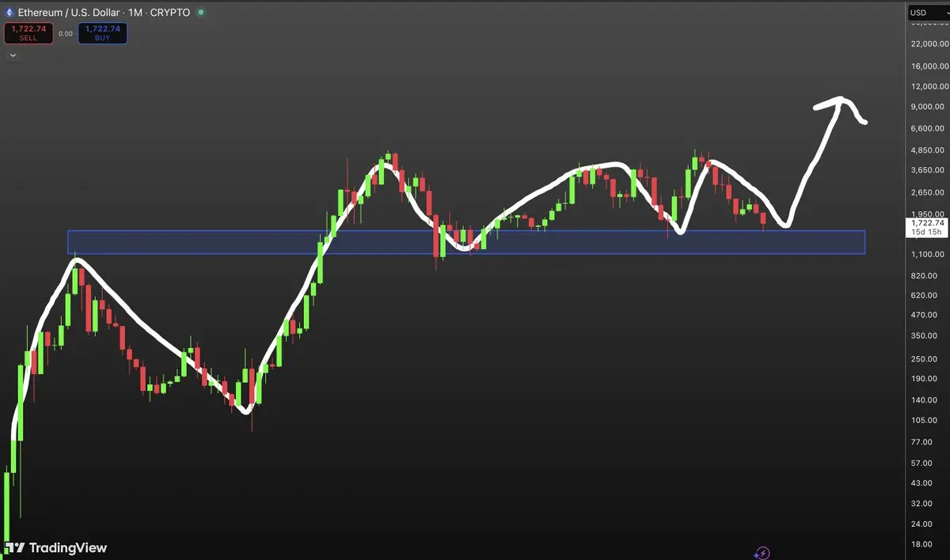
Task: Click the Ethereum coin logo icon
Action: point(9,13)
